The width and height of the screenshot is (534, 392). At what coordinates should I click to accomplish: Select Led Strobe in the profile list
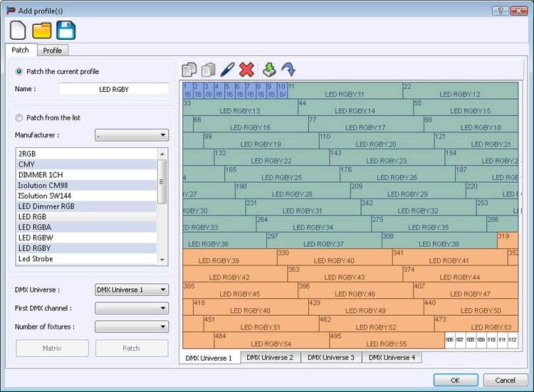pos(86,259)
